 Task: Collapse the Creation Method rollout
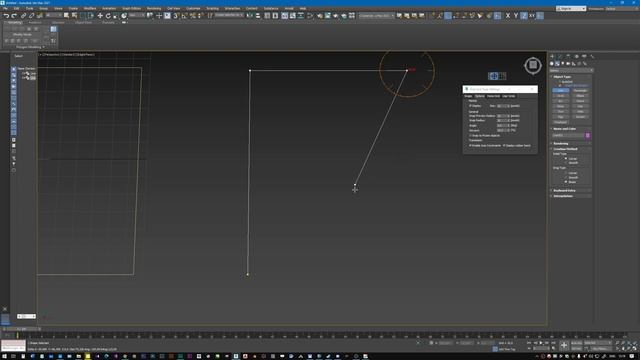[x=571, y=149]
